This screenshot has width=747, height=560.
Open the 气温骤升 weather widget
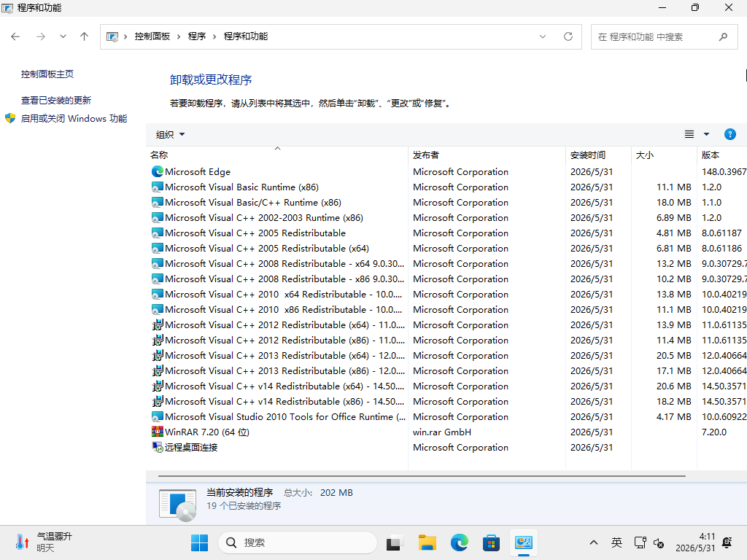tap(44, 542)
